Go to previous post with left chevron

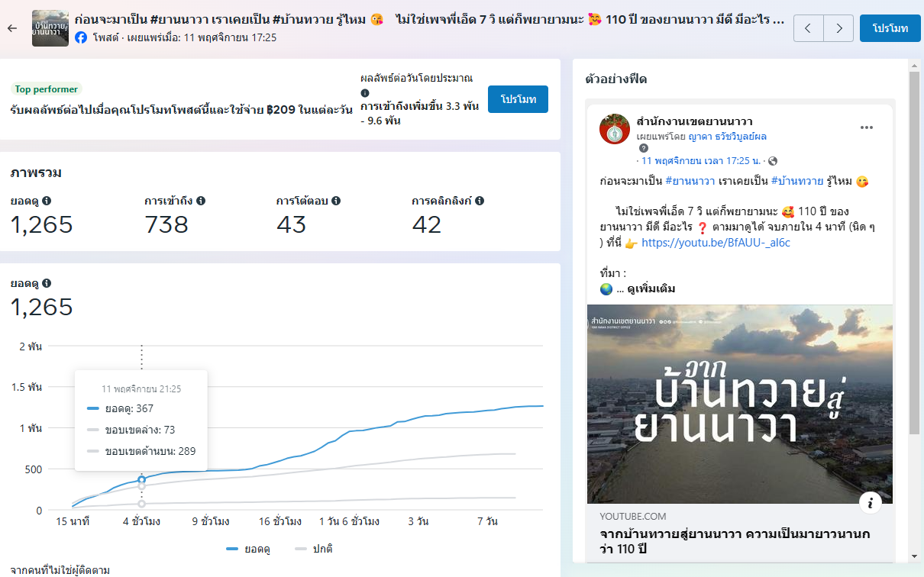pos(809,28)
